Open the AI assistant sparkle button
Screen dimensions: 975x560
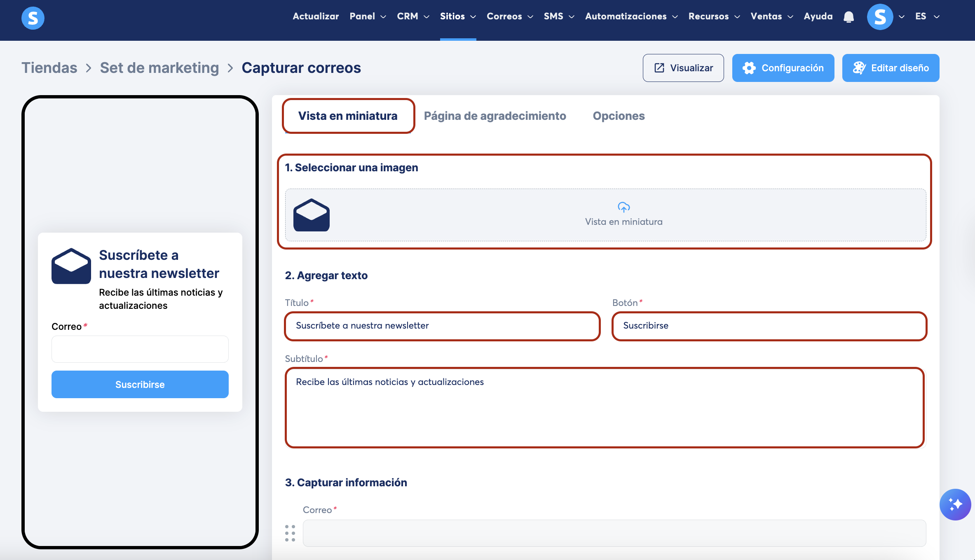[x=955, y=504]
